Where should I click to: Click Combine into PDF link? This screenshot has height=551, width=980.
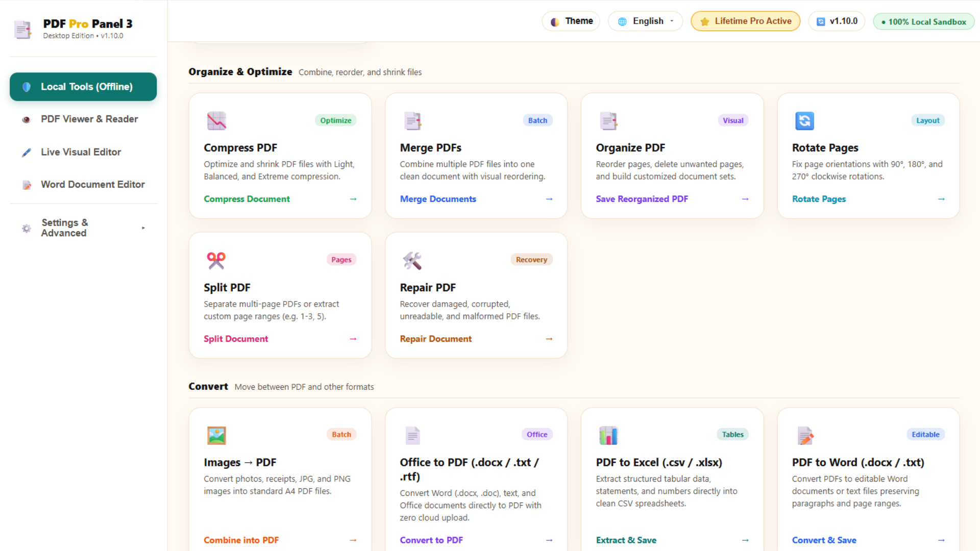(241, 540)
